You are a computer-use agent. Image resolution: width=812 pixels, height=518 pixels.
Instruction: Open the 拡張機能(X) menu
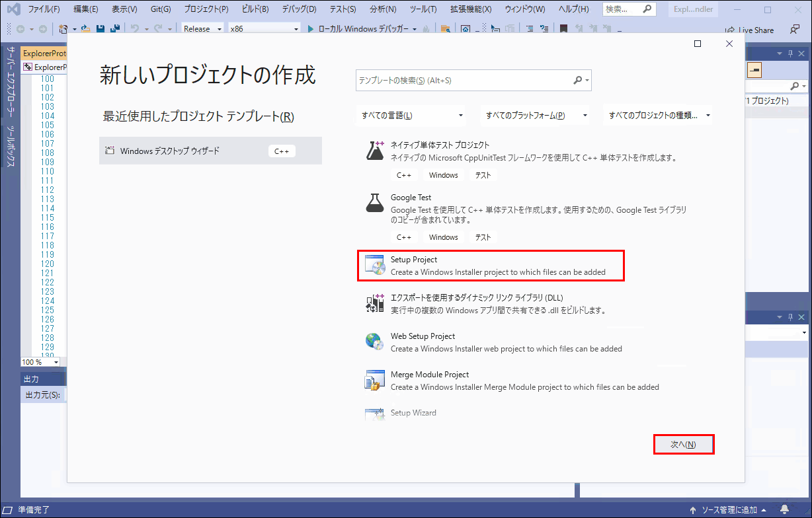coord(471,9)
